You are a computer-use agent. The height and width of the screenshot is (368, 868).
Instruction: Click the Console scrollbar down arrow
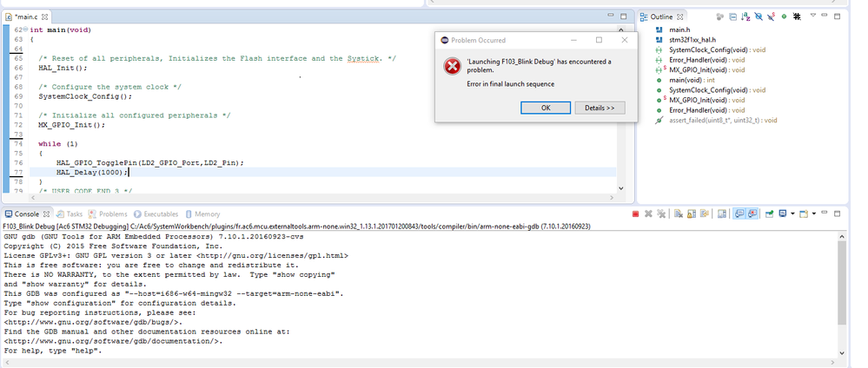click(x=841, y=352)
